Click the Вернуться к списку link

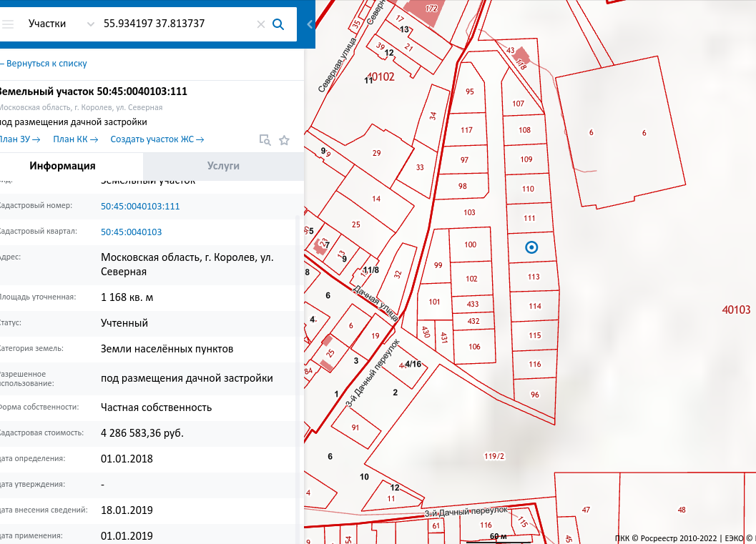pos(44,64)
